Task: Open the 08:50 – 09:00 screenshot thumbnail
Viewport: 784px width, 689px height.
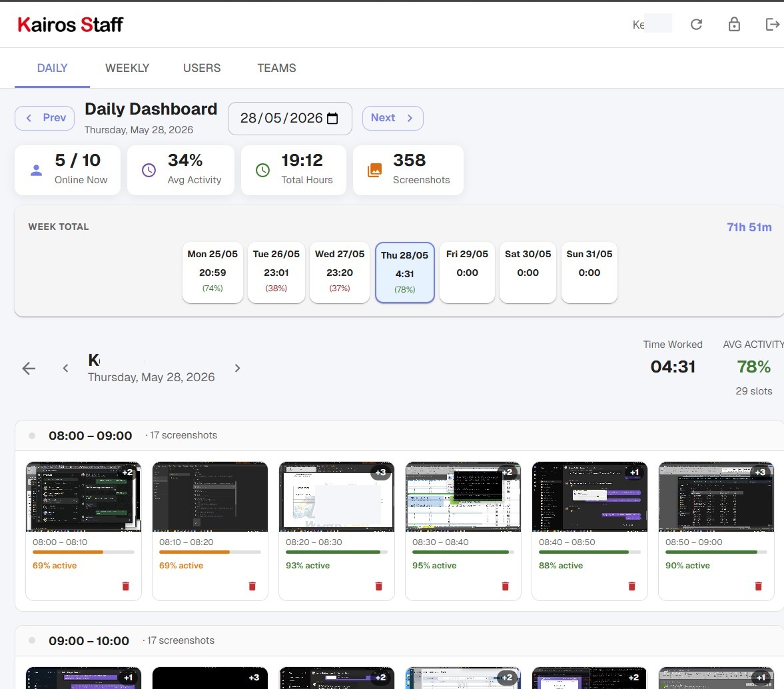Action: click(716, 496)
